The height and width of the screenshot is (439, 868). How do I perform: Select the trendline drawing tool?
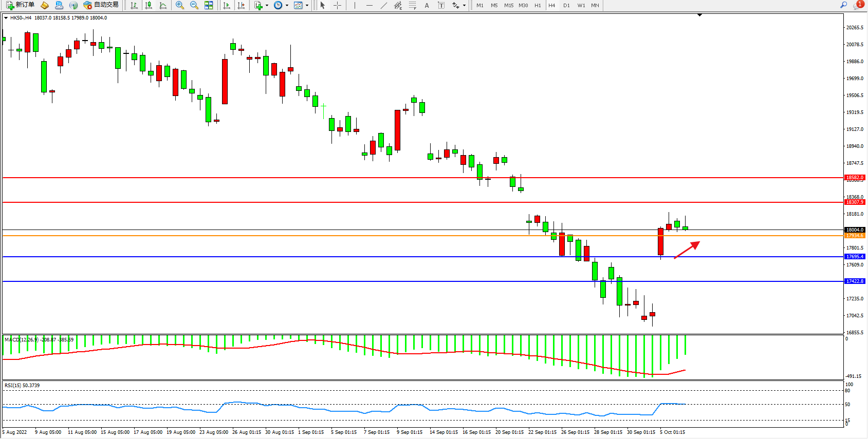click(x=383, y=5)
